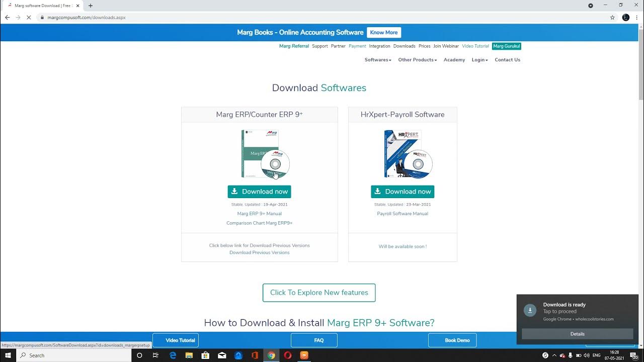The image size is (644, 362).
Task: Click the speaker volume icon in tray
Action: (587, 355)
